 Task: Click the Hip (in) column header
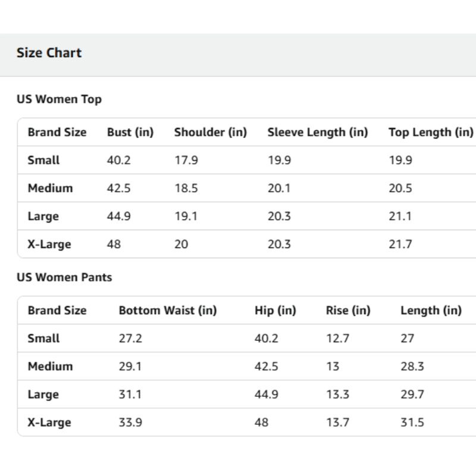pyautogui.click(x=275, y=310)
